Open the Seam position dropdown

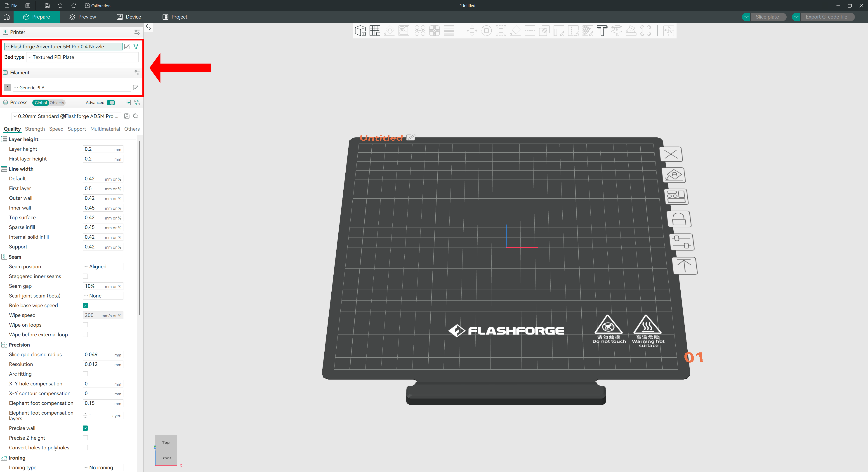[x=103, y=267]
